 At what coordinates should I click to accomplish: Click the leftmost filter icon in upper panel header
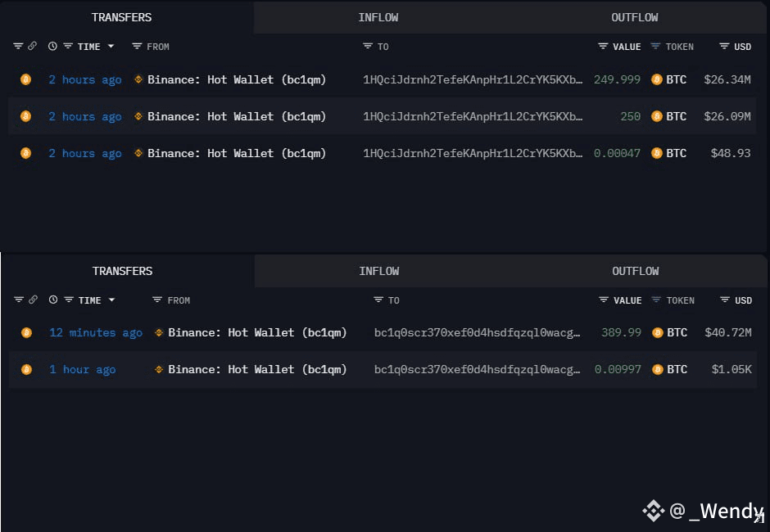(18, 46)
